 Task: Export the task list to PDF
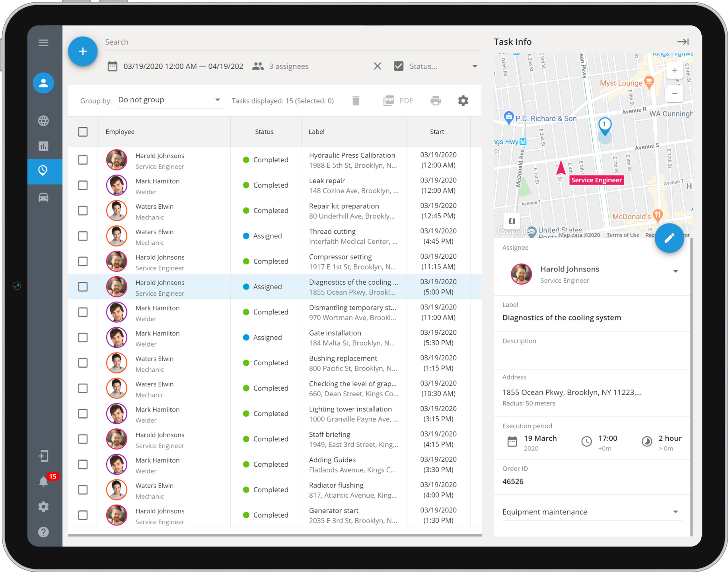(398, 101)
